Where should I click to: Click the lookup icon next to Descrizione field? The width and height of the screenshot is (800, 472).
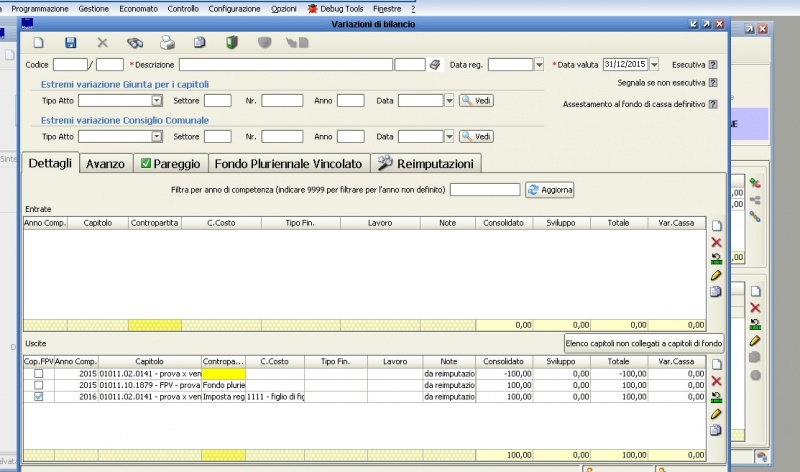435,65
